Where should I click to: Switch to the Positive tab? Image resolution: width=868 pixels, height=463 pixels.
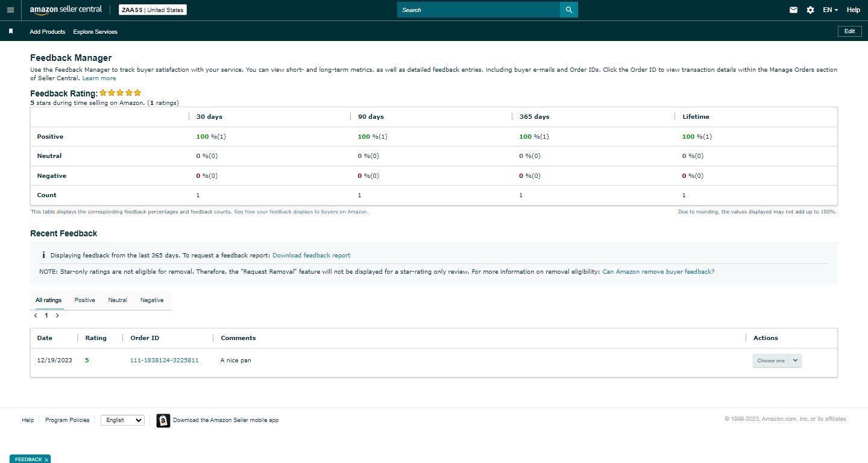pyautogui.click(x=85, y=300)
